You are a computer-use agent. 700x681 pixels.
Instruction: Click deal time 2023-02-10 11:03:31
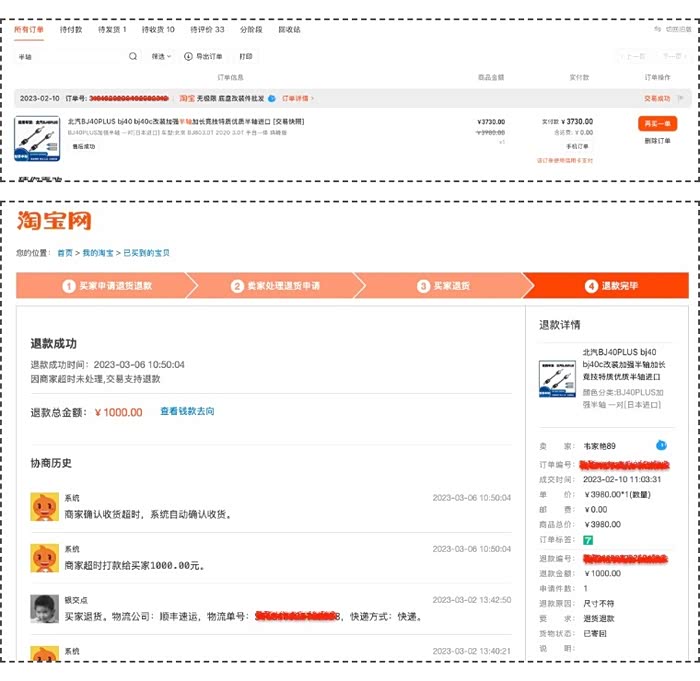pos(622,479)
